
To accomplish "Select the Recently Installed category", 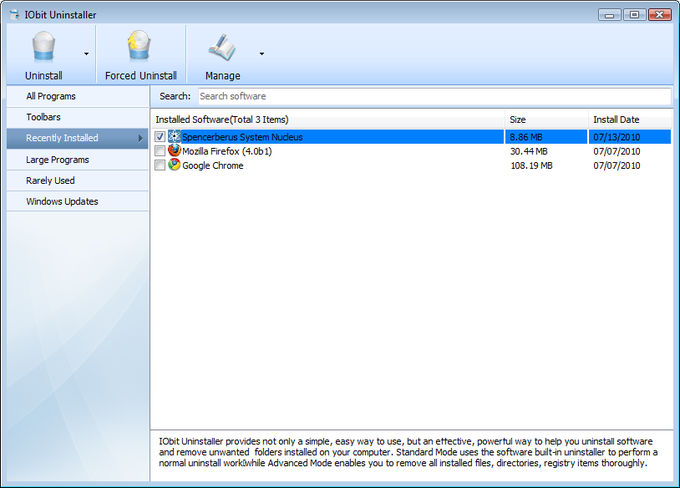I will [x=78, y=138].
